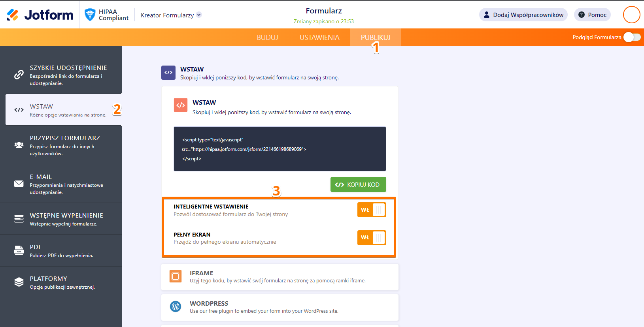644x327 pixels.
Task: Open the Kreator Formularzy dropdown arrow
Action: pos(199,15)
